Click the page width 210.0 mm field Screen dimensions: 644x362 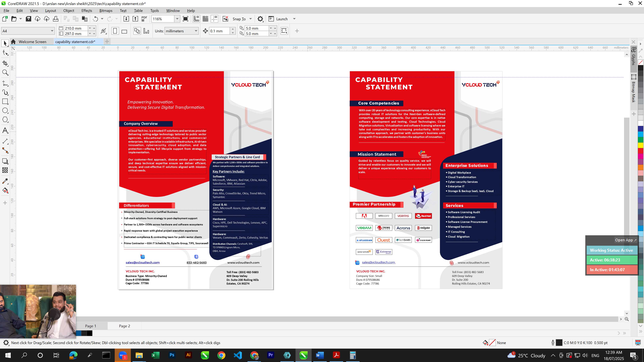(76, 28)
